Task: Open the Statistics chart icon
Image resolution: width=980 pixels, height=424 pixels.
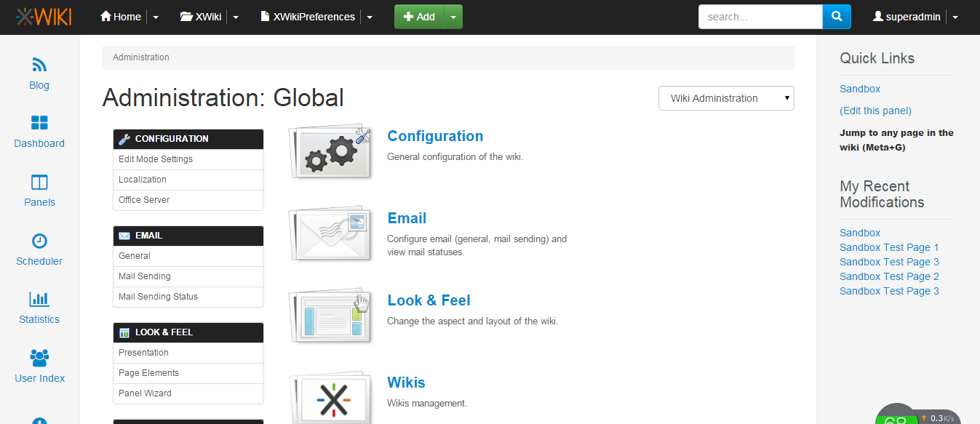Action: pos(39,299)
